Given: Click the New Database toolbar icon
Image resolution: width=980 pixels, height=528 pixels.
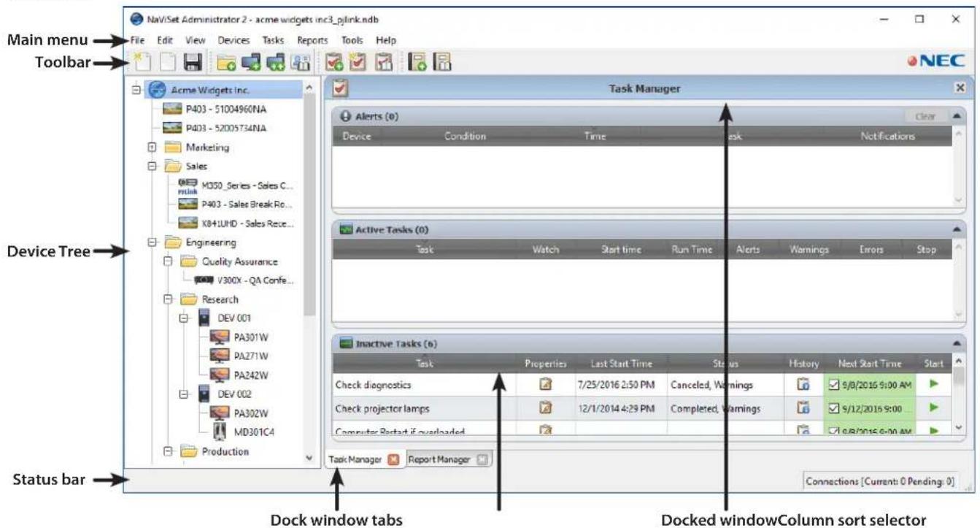Looking at the screenshot, I should point(144,63).
